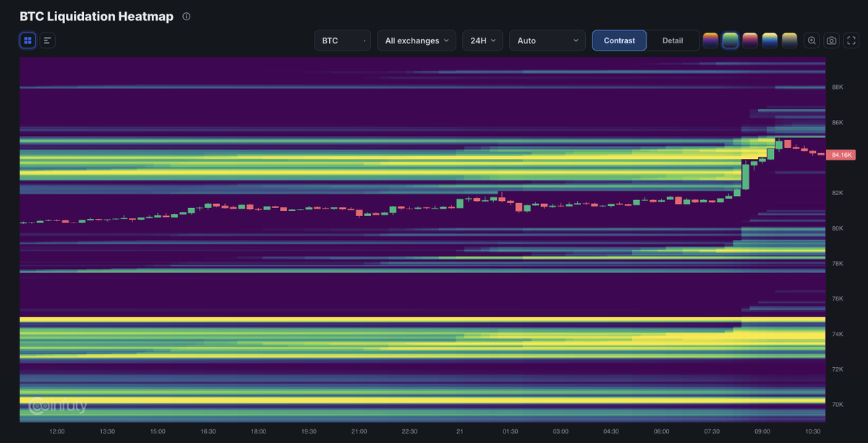Switch to Contrast mode
Screen dimensions: 868x443
(x=619, y=40)
